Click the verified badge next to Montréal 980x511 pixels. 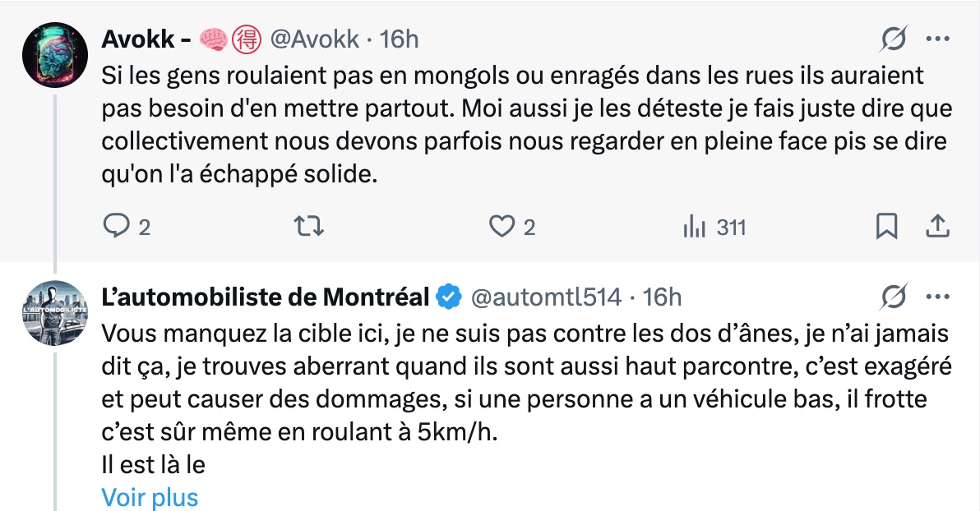[448, 297]
